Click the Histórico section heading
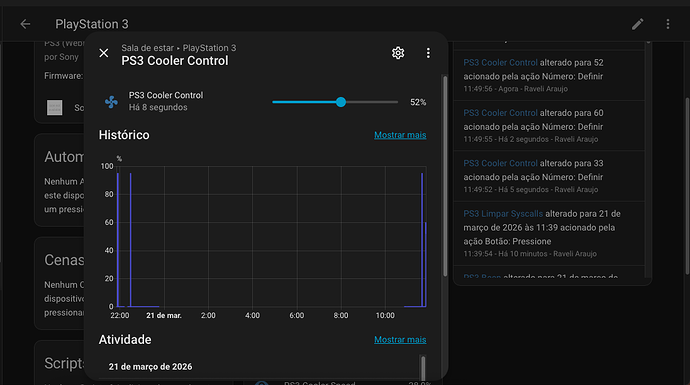The width and height of the screenshot is (690, 385). [124, 135]
